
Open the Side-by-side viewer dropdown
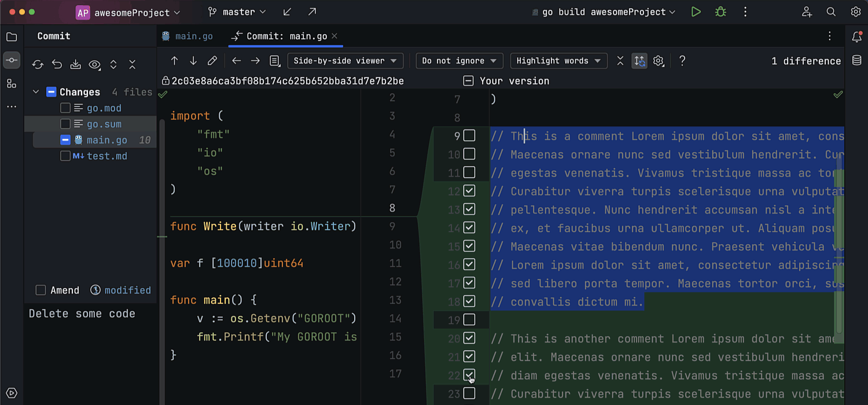click(x=345, y=61)
